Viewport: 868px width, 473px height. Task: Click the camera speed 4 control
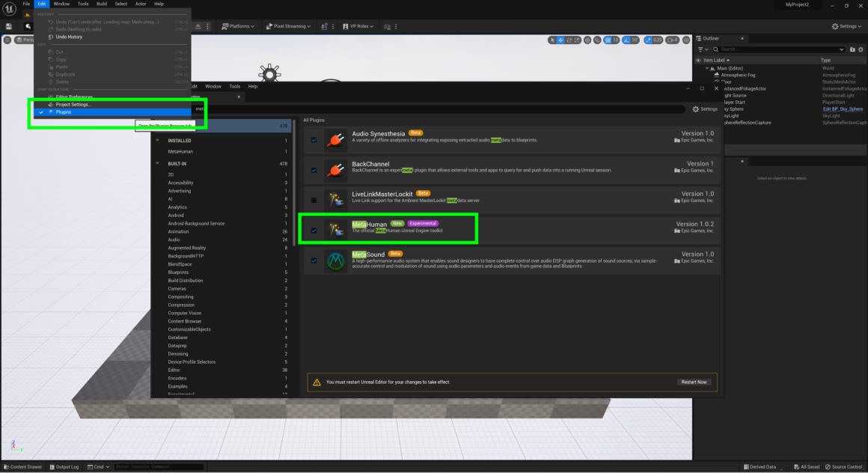pos(672,40)
